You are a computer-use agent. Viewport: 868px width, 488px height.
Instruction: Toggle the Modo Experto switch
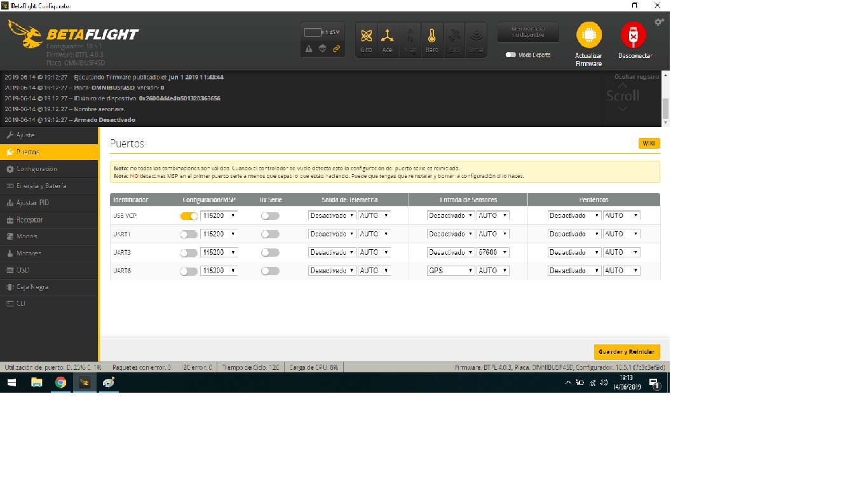(x=511, y=55)
